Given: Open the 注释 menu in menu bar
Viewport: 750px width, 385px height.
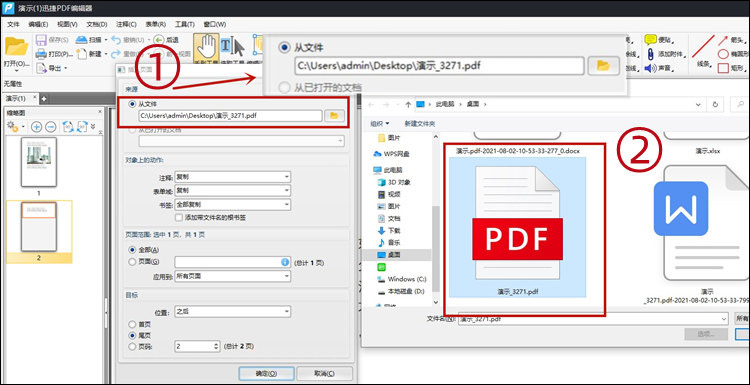Looking at the screenshot, I should 126,24.
